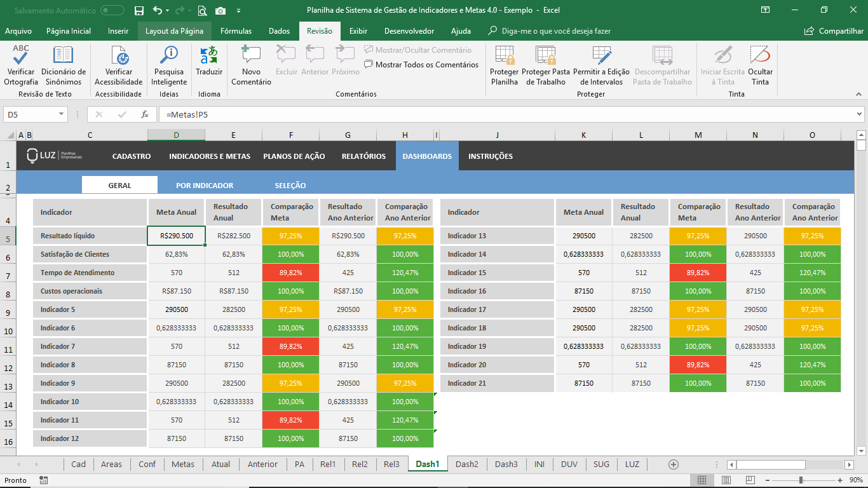Screen dimensions: 868x488
Task: Open the Inserir ribbon tab
Action: (x=118, y=30)
